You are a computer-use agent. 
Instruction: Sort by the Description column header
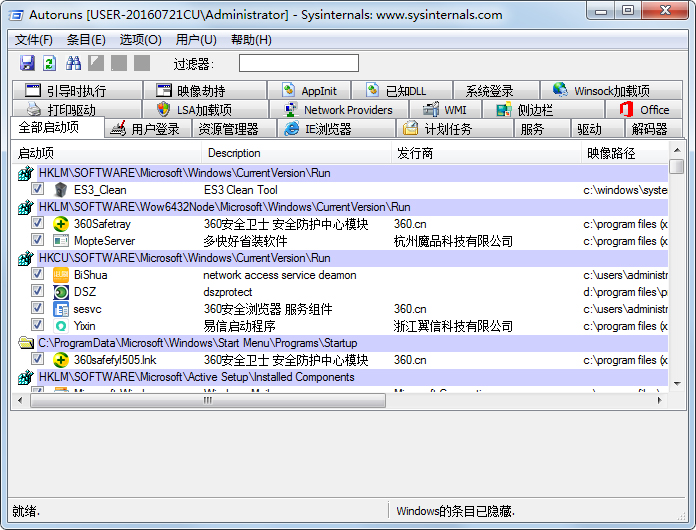(297, 153)
